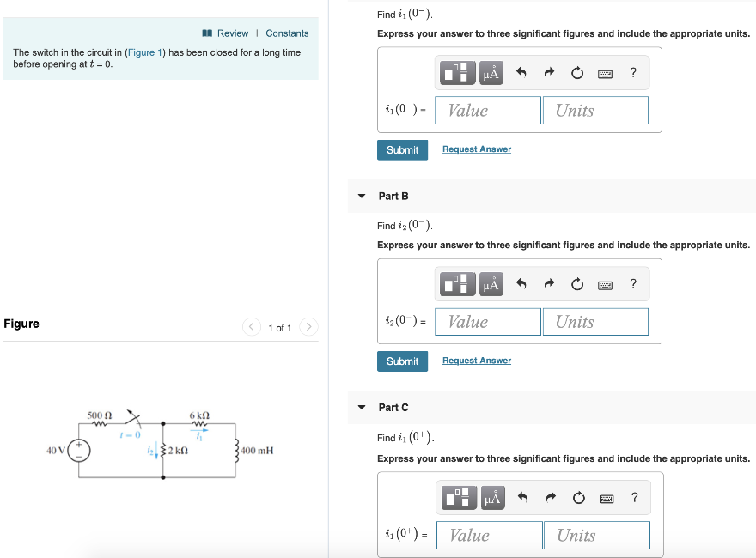Submit the i1(0−) answer
The image size is (756, 558).
click(x=402, y=150)
